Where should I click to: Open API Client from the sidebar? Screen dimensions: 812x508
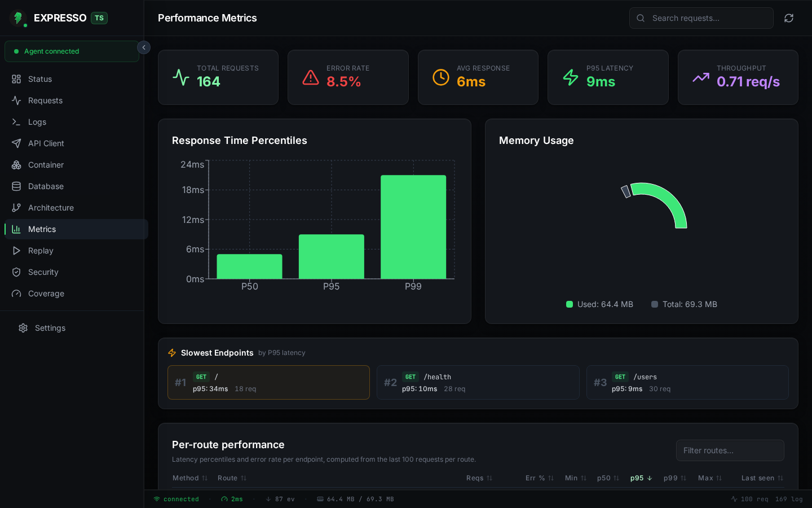coord(76,143)
